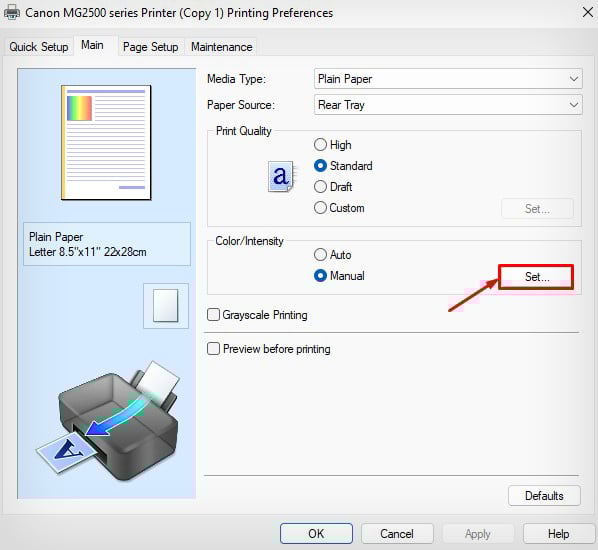Switch to the Quick Setup tab
The width and height of the screenshot is (598, 550).
coord(39,47)
